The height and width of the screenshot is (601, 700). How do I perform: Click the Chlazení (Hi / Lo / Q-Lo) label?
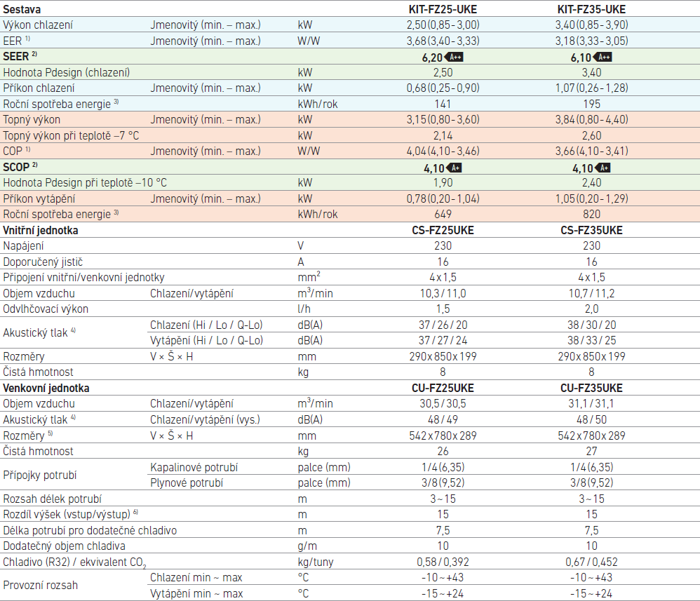(206, 325)
